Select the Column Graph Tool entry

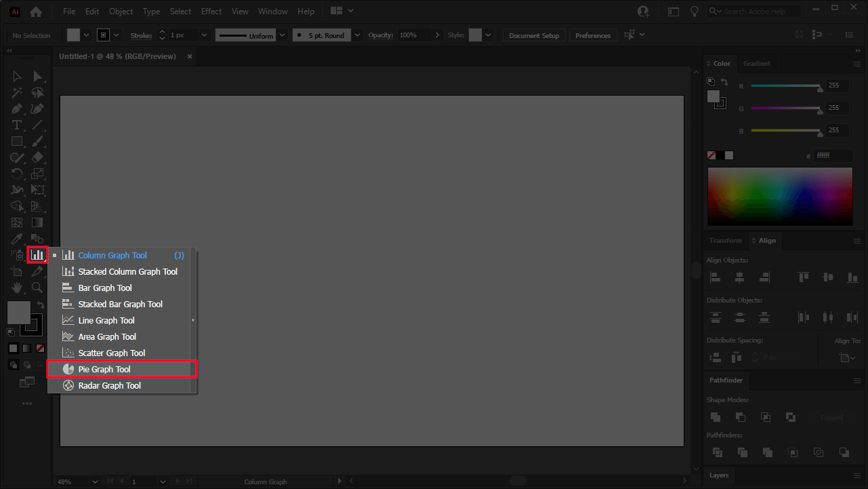(122, 255)
